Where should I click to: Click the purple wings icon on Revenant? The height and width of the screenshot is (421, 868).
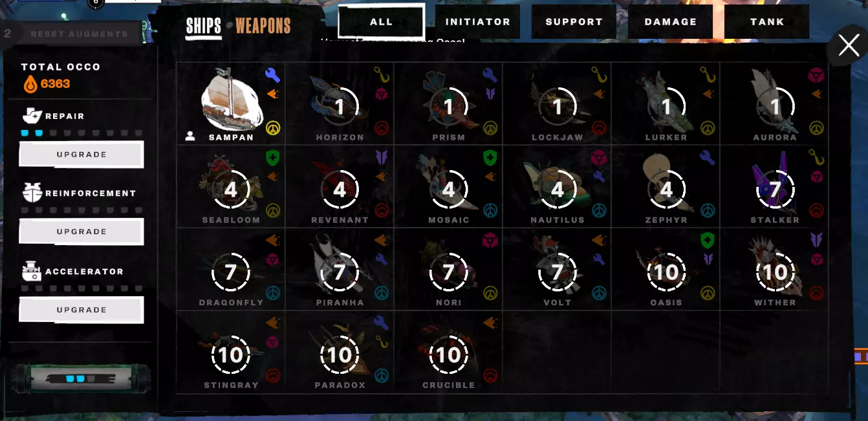tap(382, 158)
